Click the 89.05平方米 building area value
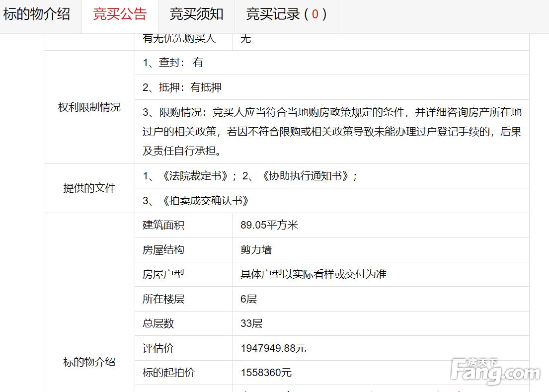Viewport: 549px width, 392px height. click(269, 225)
